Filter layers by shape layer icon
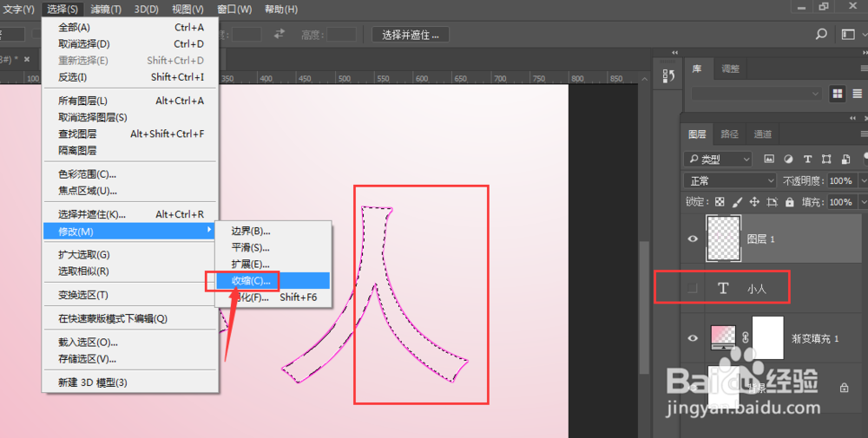This screenshot has width=868, height=438. pos(826,160)
